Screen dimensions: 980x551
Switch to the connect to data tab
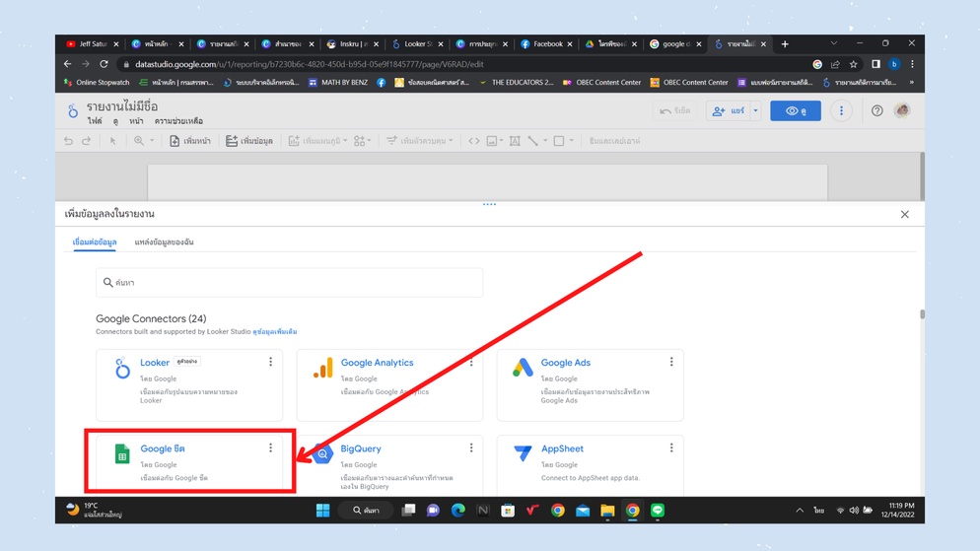pyautogui.click(x=95, y=241)
